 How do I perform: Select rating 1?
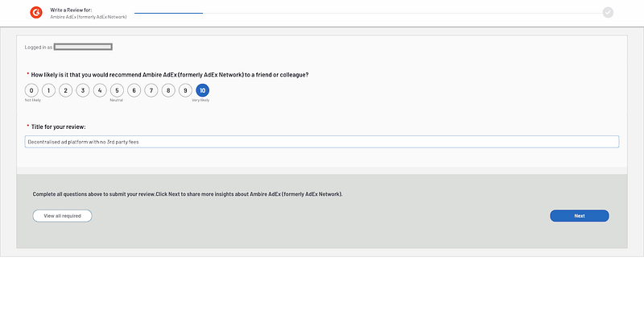tap(48, 90)
